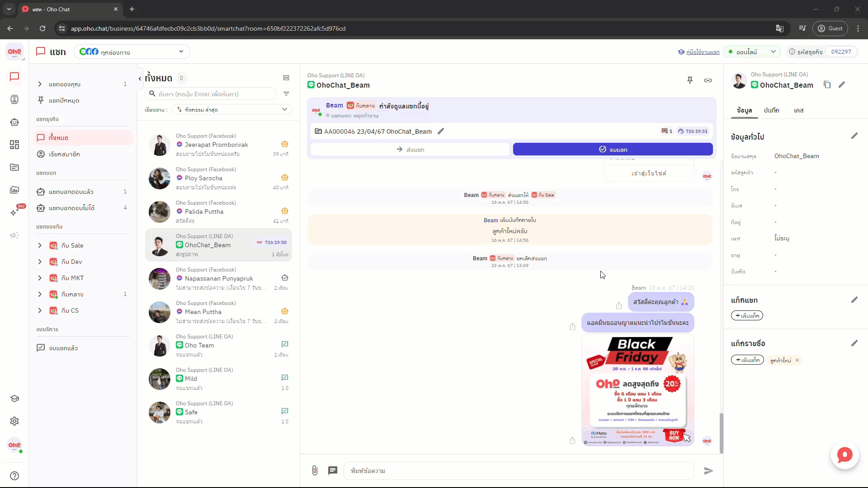Viewport: 868px width, 488px height.
Task: Copy chat link icon in header
Action: coord(708,80)
